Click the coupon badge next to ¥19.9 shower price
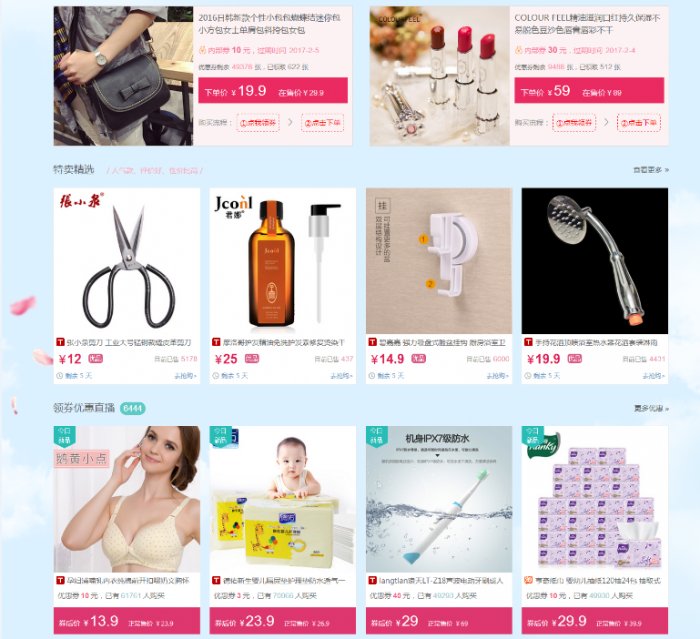700x639 pixels. 574,359
